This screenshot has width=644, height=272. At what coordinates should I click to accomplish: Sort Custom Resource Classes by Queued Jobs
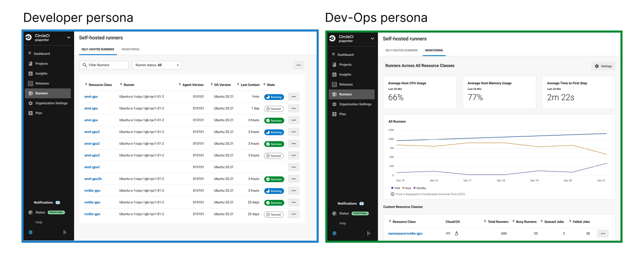[553, 222]
